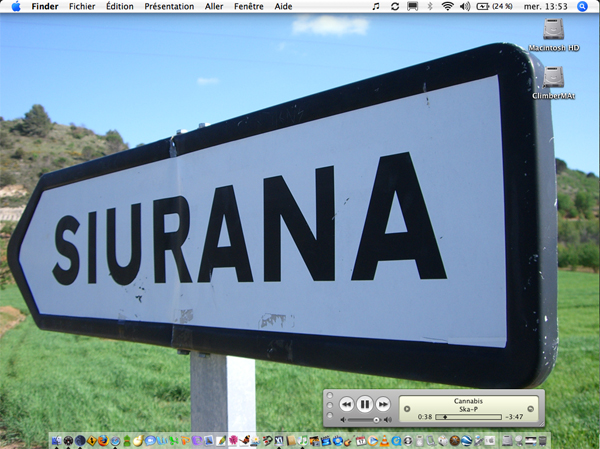This screenshot has height=449, width=600.
Task: Click the Bluetooth menu bar icon
Action: coord(430,6)
